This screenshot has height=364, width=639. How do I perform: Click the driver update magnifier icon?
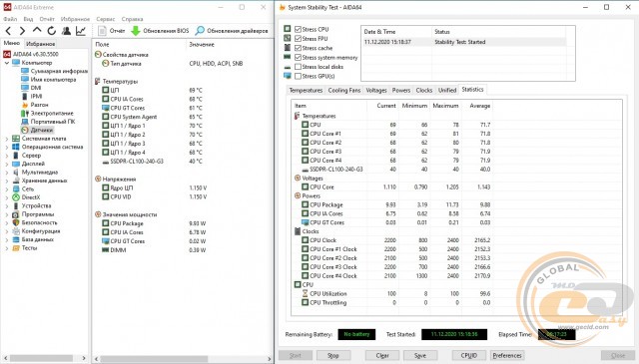[x=200, y=31]
